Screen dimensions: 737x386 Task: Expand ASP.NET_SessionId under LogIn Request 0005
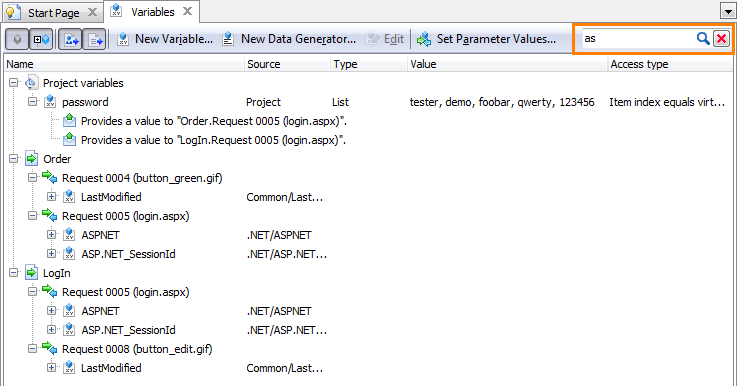coord(52,330)
